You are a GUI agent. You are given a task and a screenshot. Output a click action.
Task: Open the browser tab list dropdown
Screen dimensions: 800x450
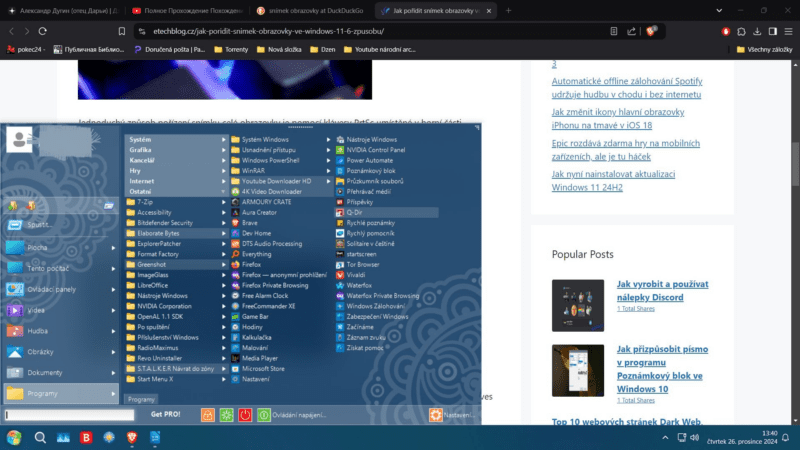pos(719,10)
